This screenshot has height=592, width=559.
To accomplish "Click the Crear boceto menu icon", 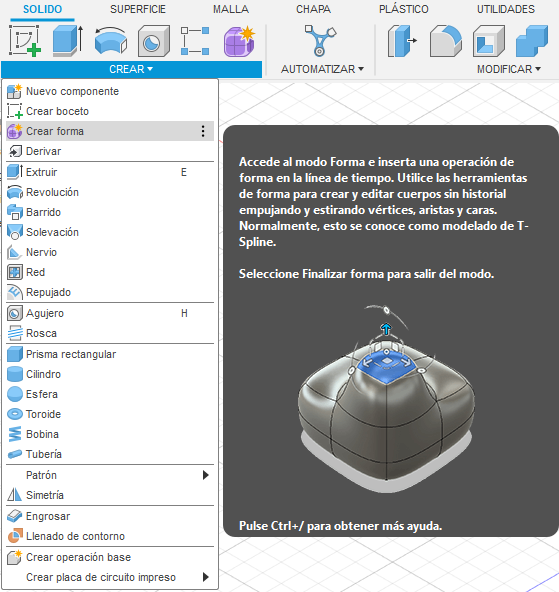I will pyautogui.click(x=15, y=111).
